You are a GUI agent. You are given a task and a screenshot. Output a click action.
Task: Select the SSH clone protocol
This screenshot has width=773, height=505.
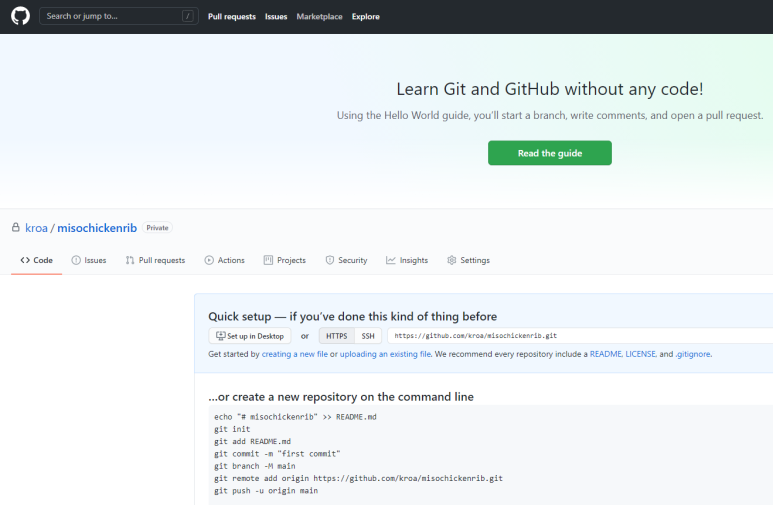click(368, 336)
